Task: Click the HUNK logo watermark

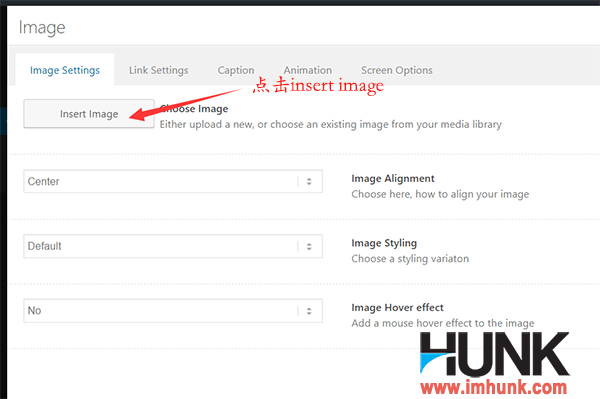Action: point(494,354)
